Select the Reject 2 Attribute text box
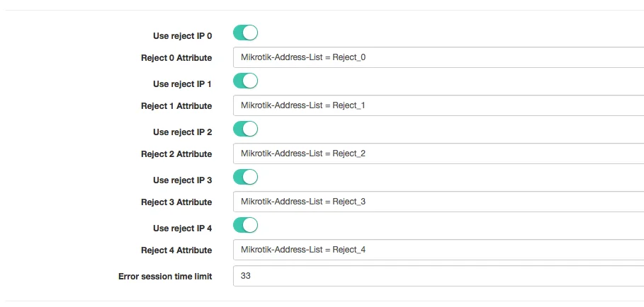644x307 pixels. [x=439, y=153]
